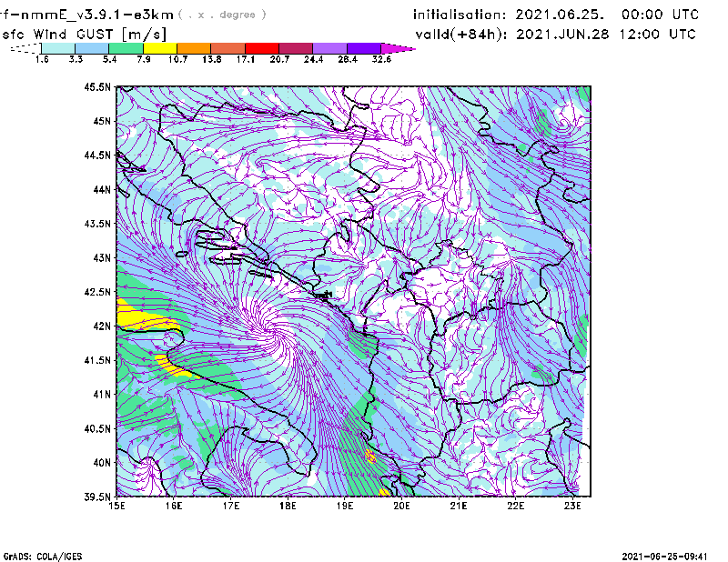Click the '19E' longitude label
This screenshot has width=728, height=562.
(x=345, y=506)
